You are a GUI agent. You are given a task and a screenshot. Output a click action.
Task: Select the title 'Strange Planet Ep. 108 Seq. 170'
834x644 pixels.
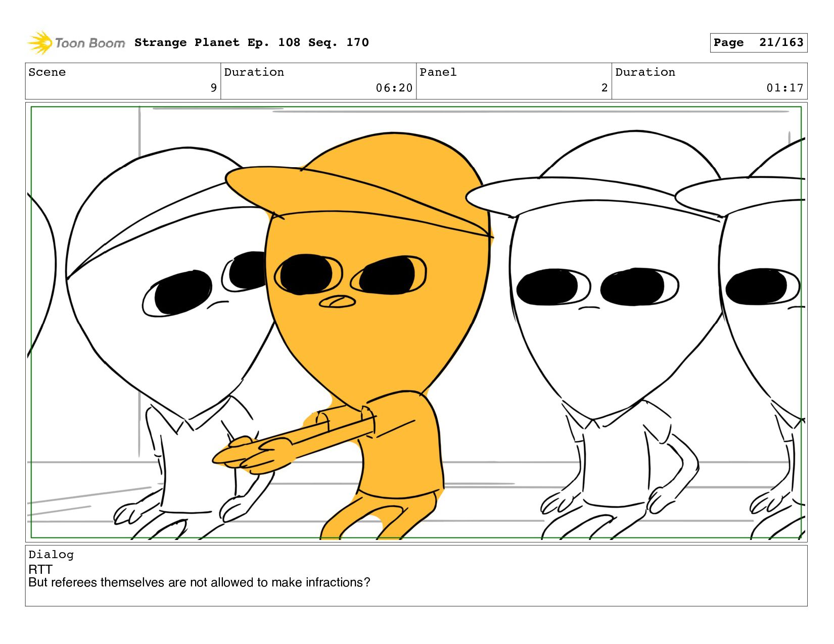[x=251, y=42]
